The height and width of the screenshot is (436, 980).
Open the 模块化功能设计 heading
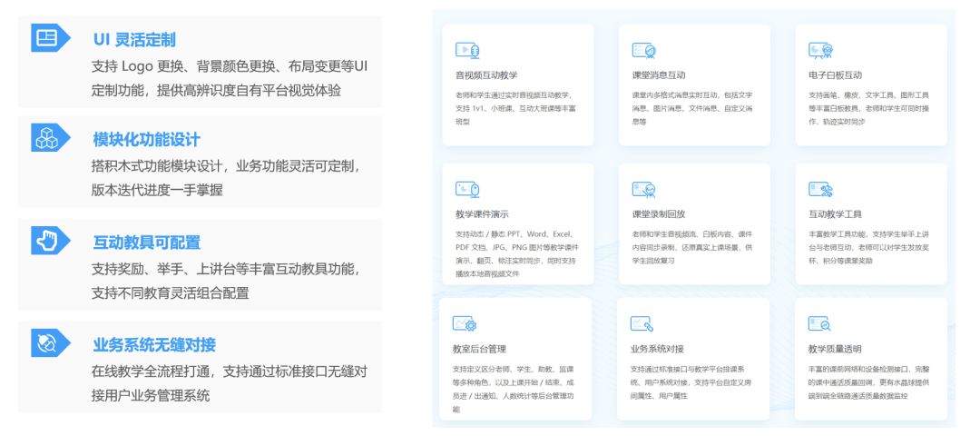click(x=147, y=140)
